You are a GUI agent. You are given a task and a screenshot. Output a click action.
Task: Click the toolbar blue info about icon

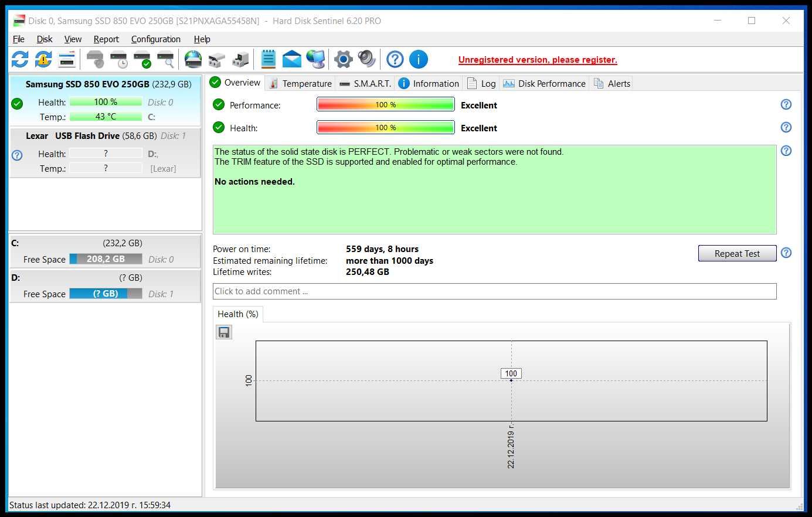[419, 59]
